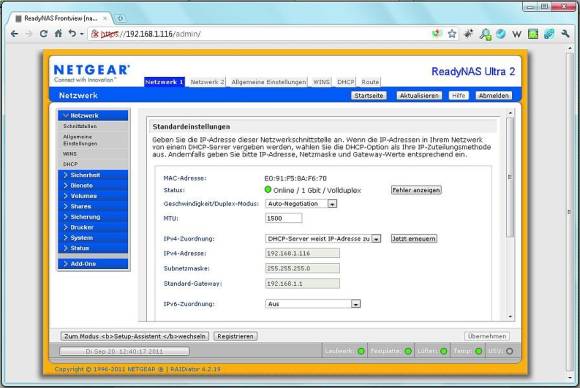Image resolution: width=580 pixels, height=388 pixels.
Task: Go to the browser home page icon
Action: point(58,34)
